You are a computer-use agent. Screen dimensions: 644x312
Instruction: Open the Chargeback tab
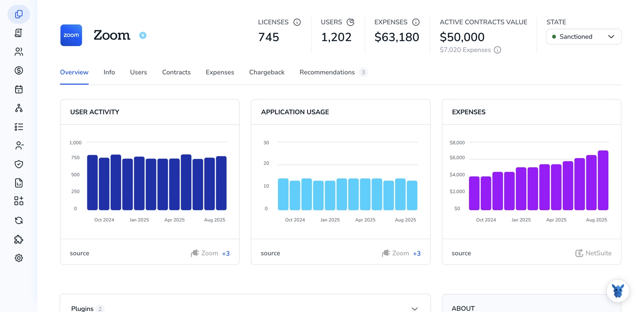coord(267,72)
